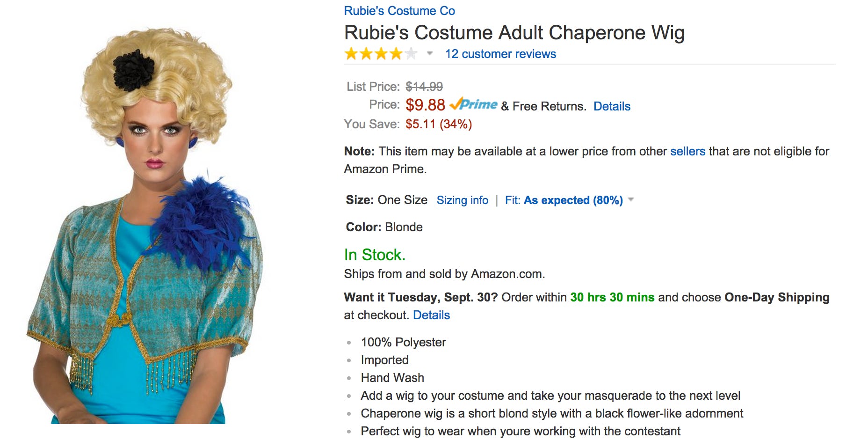The image size is (868, 440).
Task: Click the struck-through $14.99 list price
Action: tap(424, 87)
